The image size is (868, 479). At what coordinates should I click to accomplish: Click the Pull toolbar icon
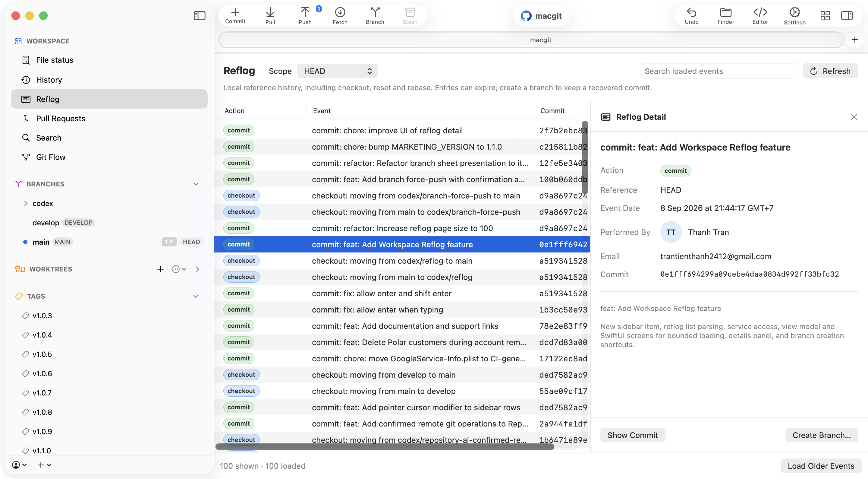pos(270,16)
